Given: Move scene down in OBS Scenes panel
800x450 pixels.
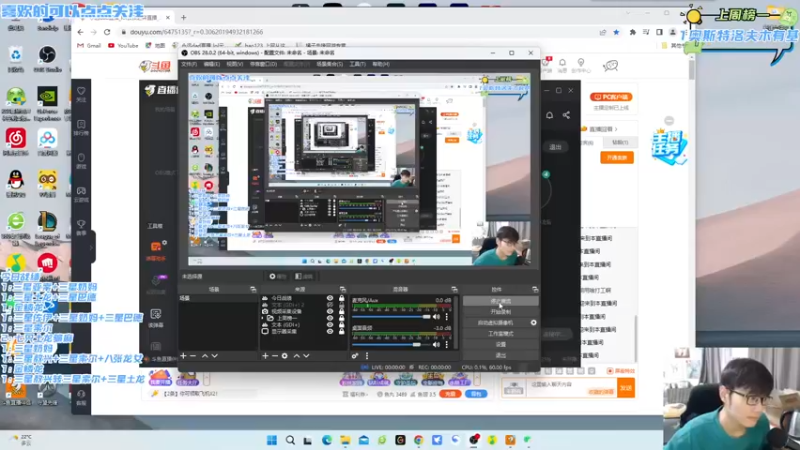Looking at the screenshot, I should click(214, 356).
